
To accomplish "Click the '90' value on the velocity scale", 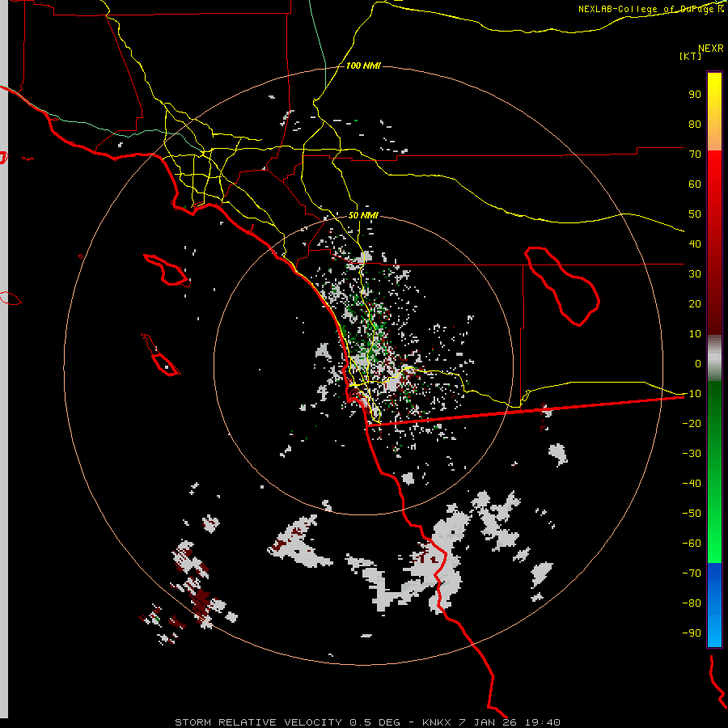I will (695, 95).
